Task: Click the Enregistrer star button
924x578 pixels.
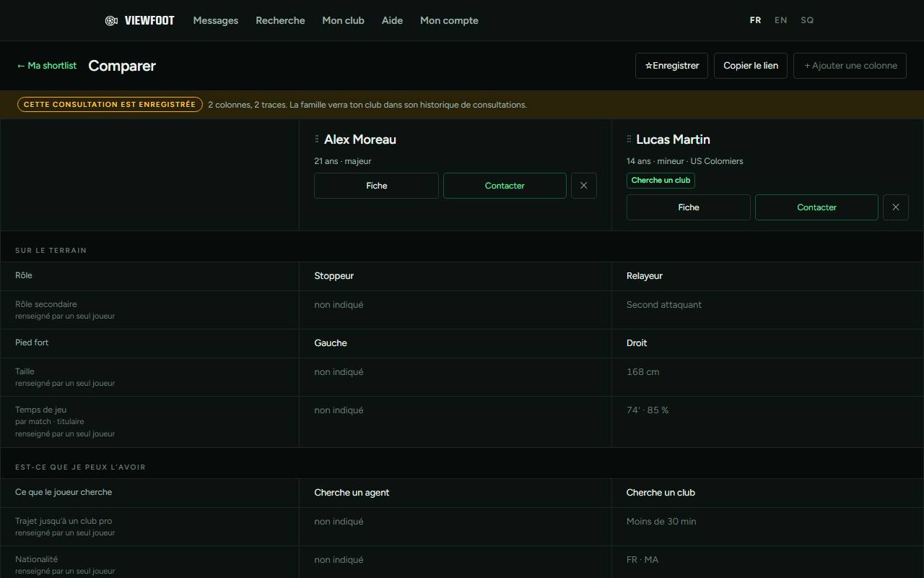Action: [671, 66]
